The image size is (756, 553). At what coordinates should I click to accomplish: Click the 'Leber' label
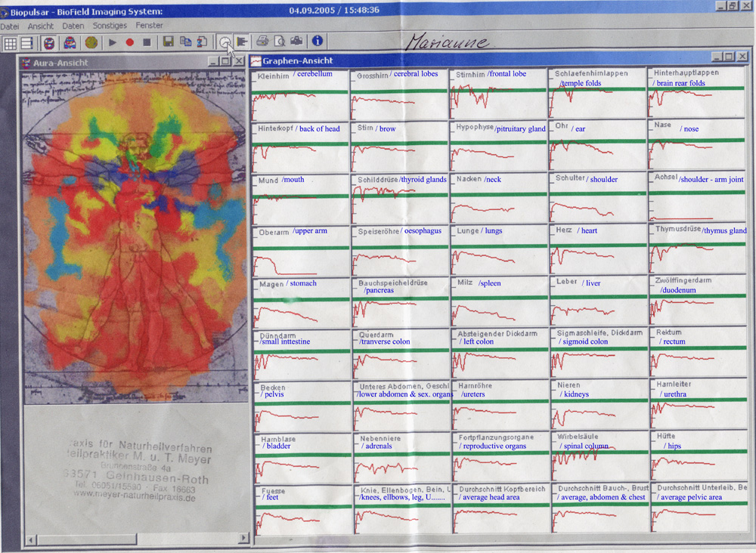pyautogui.click(x=566, y=281)
